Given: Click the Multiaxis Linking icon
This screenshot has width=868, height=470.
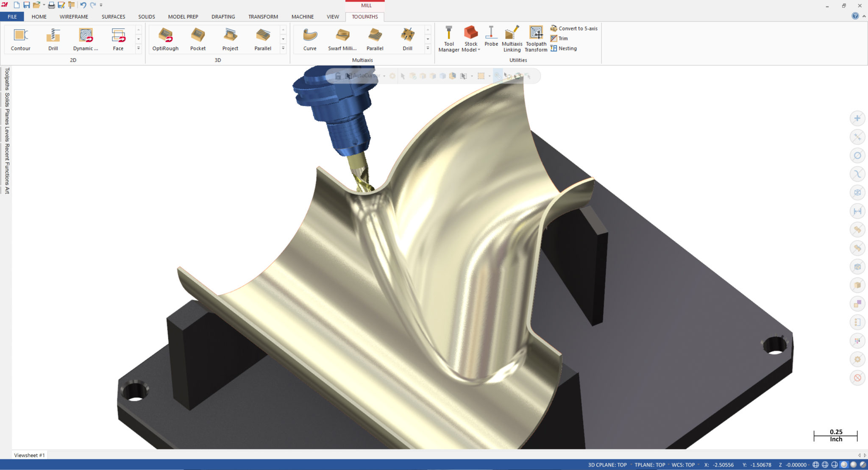Looking at the screenshot, I should [512, 39].
